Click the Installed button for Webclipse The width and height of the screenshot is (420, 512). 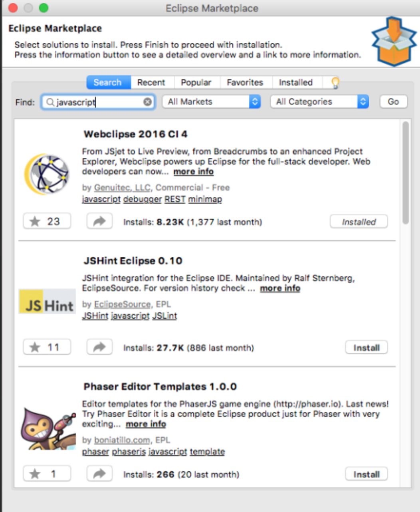359,222
